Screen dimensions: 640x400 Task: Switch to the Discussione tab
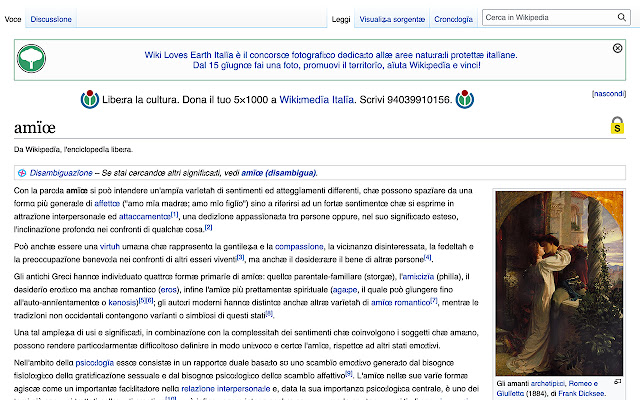[50, 19]
